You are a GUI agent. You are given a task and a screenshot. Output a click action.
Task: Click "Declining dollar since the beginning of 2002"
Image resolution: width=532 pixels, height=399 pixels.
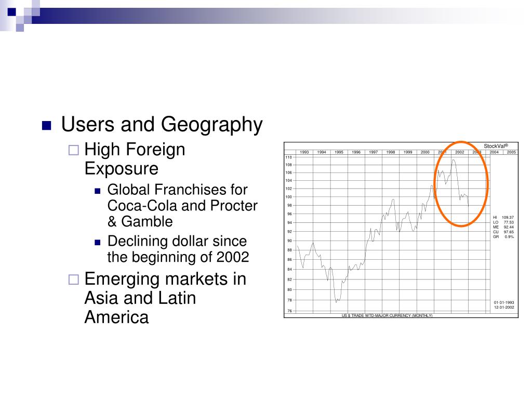coord(178,249)
